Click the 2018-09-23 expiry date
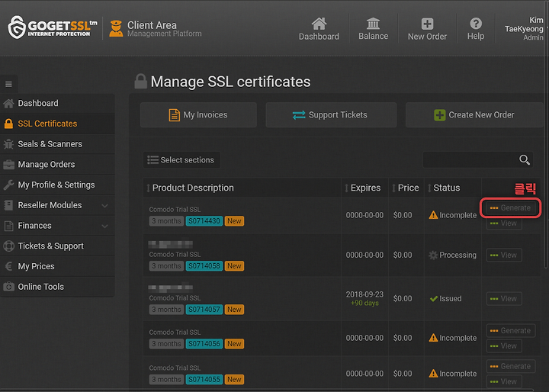549x392 pixels. coord(364,294)
